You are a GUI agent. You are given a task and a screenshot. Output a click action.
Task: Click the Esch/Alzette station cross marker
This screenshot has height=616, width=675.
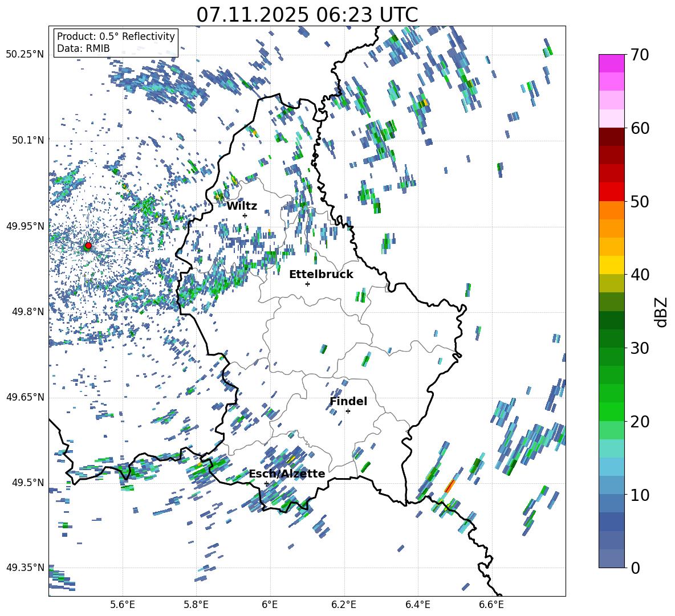tap(266, 483)
